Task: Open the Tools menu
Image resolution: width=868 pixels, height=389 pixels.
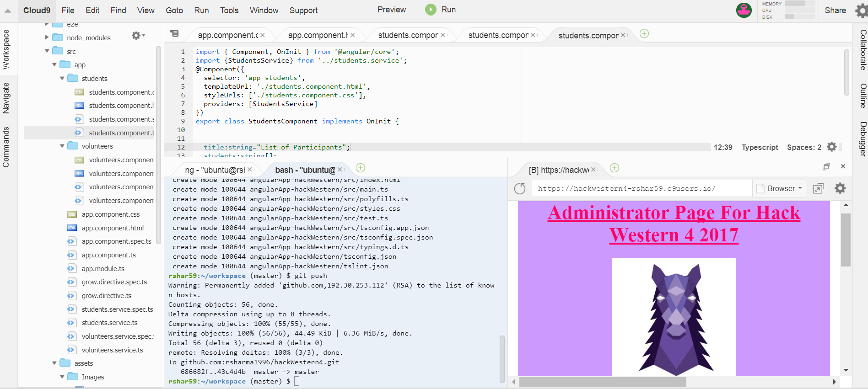Action: point(229,11)
